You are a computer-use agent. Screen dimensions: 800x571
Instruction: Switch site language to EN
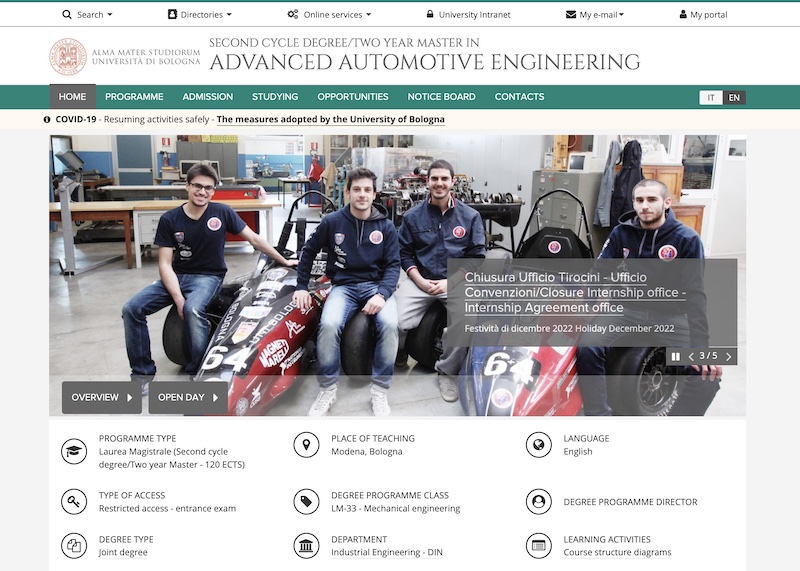click(x=734, y=97)
